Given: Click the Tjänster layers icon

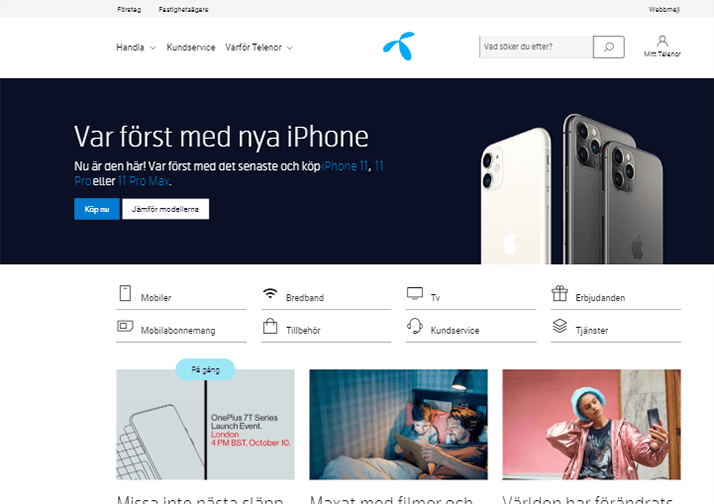Looking at the screenshot, I should point(560,326).
